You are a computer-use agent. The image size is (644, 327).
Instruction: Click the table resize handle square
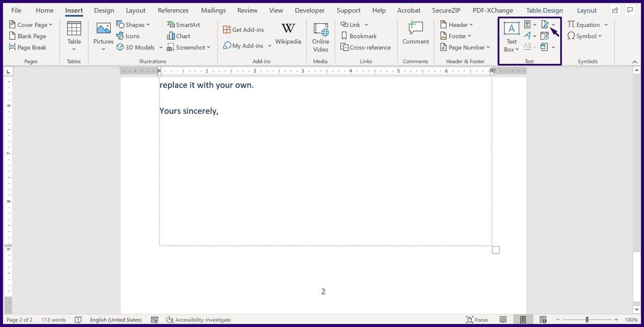495,250
